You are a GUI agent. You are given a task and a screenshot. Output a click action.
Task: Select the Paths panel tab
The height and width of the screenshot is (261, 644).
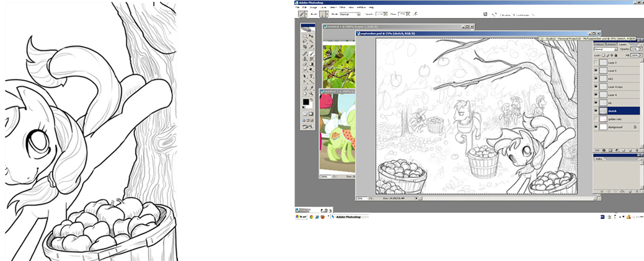(x=599, y=159)
